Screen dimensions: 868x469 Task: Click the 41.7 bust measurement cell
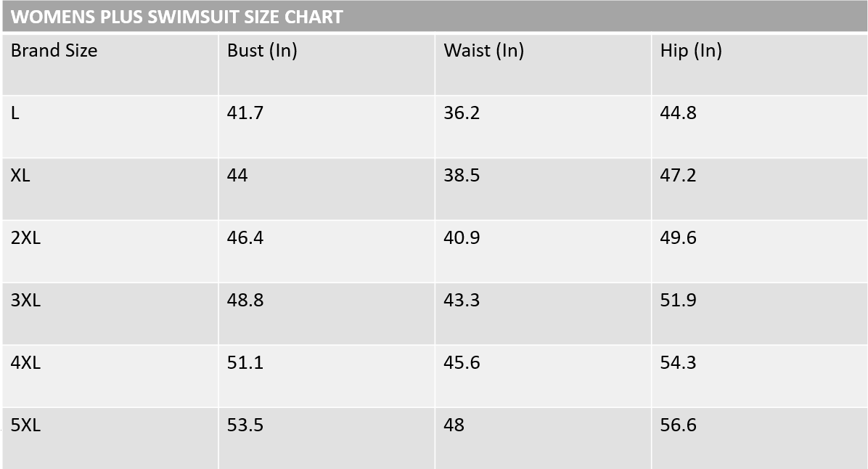pos(245,113)
